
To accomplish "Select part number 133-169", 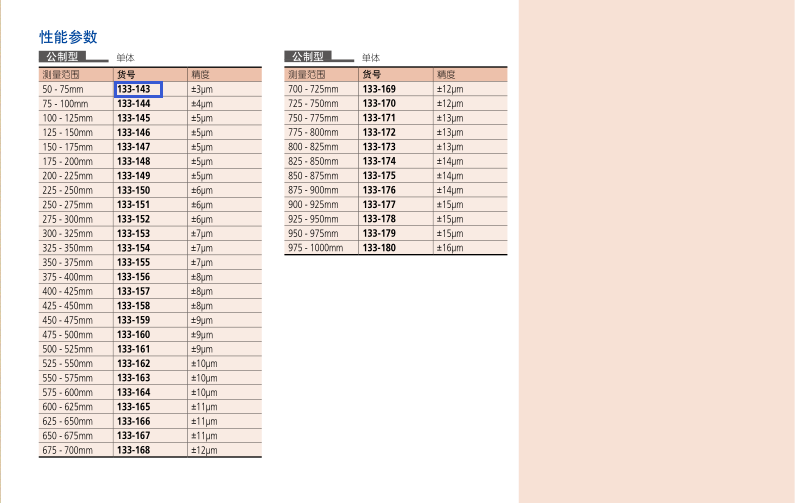I will pos(379,89).
